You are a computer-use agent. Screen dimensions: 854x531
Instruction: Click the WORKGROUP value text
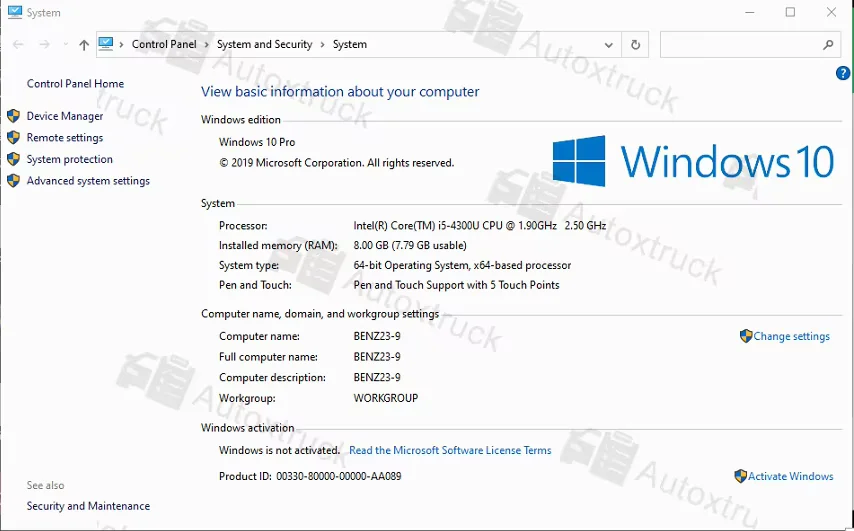click(x=386, y=398)
